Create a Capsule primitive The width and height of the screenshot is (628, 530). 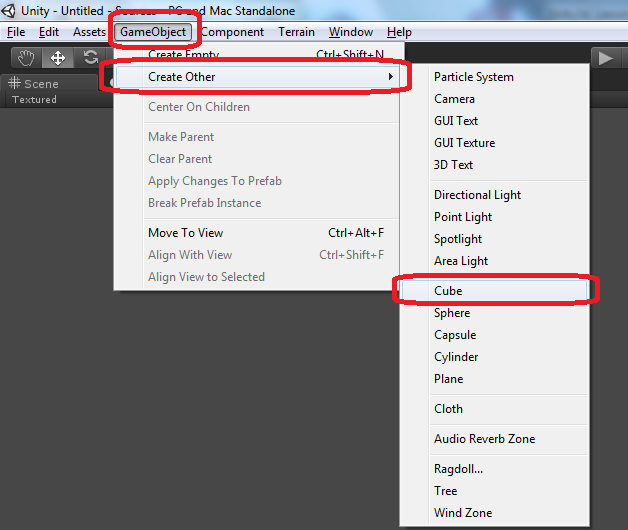click(x=495, y=335)
